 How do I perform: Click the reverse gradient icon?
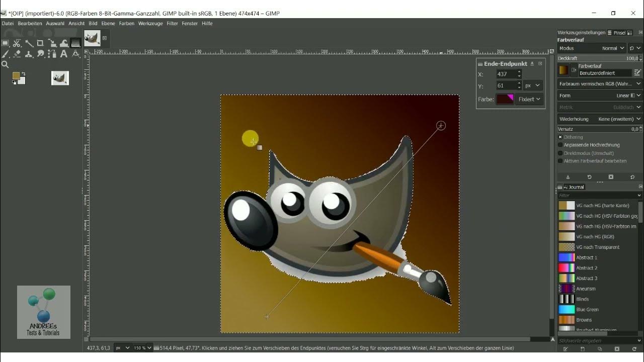(574, 70)
